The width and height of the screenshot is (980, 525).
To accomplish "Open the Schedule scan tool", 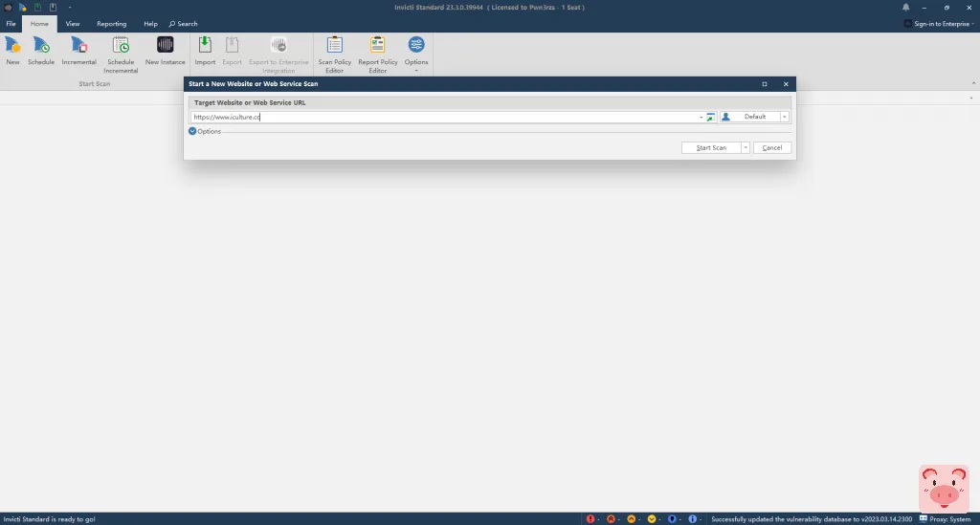I will tap(41, 51).
